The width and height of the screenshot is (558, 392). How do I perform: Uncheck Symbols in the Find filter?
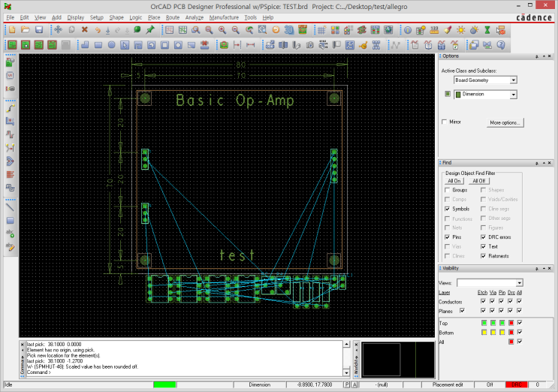447,209
